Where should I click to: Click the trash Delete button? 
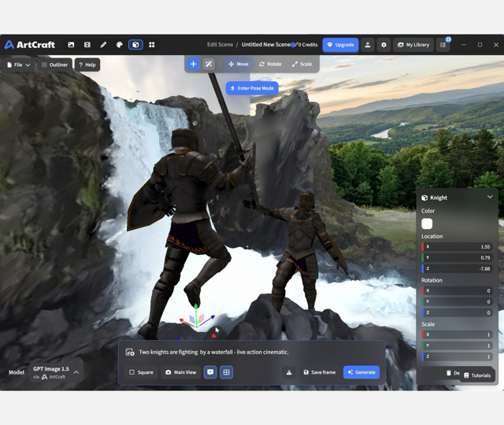pyautogui.click(x=453, y=373)
